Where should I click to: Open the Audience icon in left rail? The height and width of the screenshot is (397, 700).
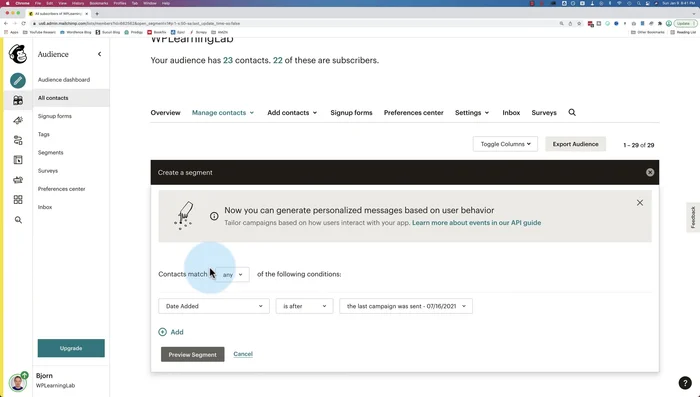[x=18, y=100]
